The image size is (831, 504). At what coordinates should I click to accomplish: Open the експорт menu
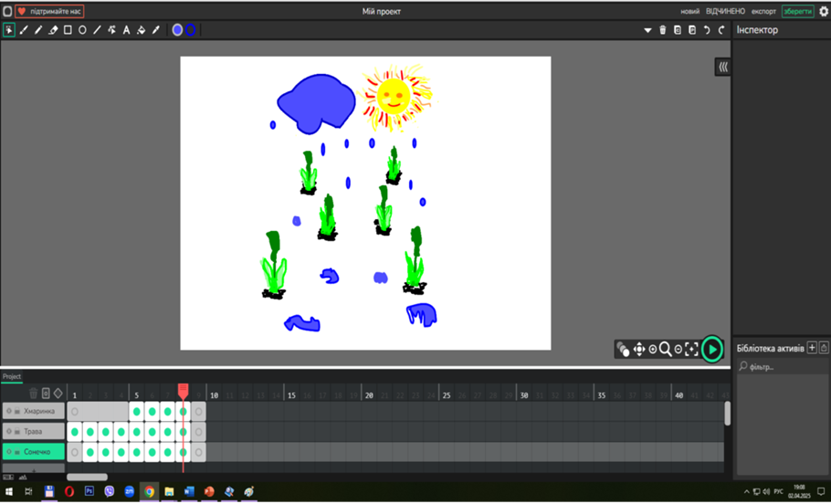pos(763,11)
